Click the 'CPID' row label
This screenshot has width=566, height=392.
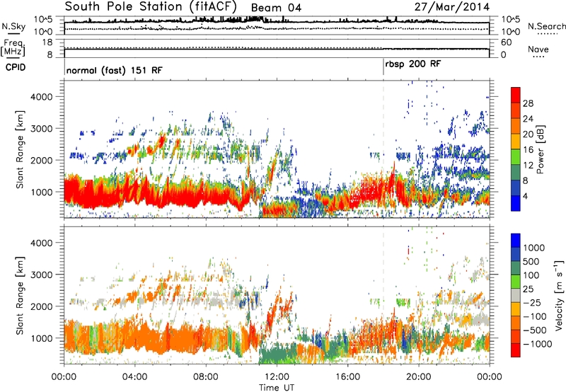point(16,67)
